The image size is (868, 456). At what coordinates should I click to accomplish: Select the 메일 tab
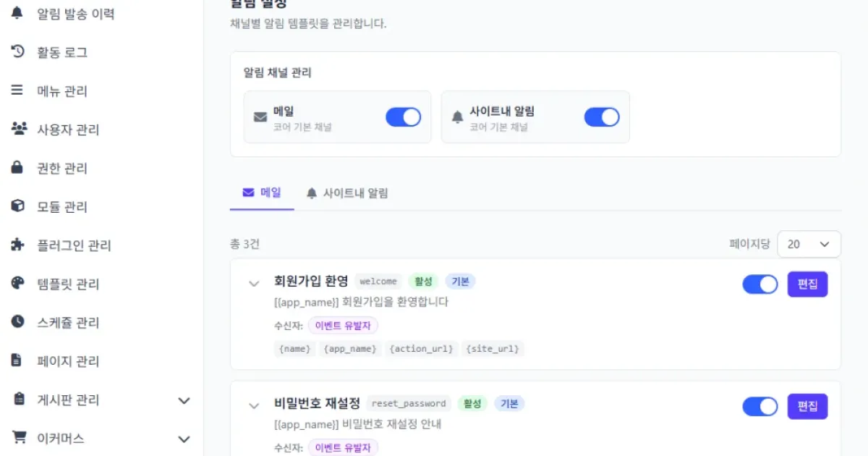pyautogui.click(x=262, y=193)
